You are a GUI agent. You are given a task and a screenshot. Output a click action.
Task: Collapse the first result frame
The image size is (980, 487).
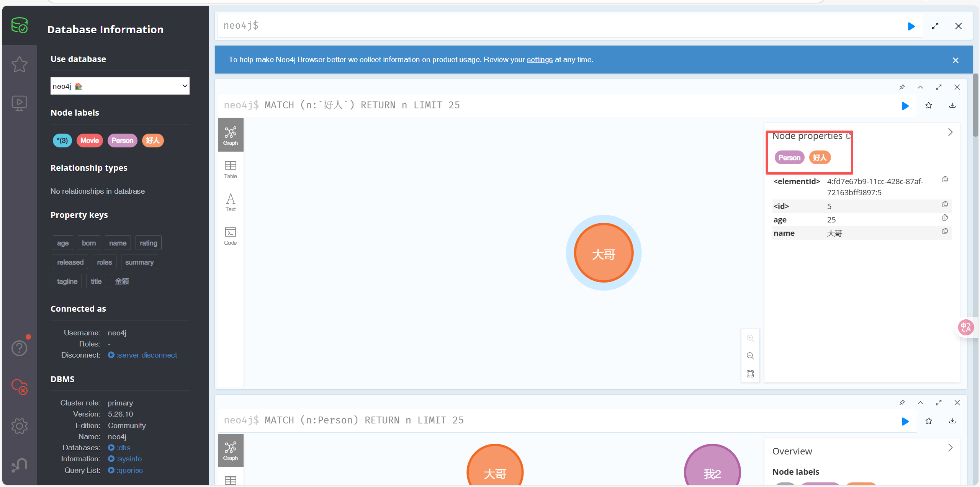(x=920, y=87)
